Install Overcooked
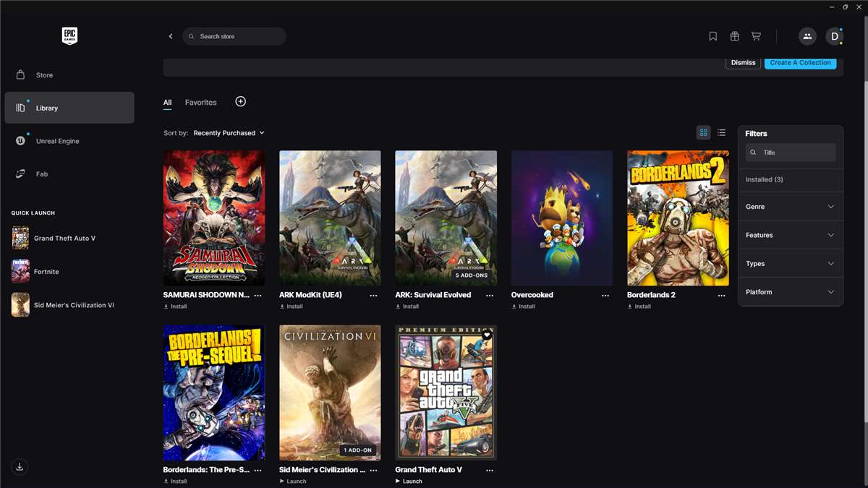 click(x=522, y=307)
